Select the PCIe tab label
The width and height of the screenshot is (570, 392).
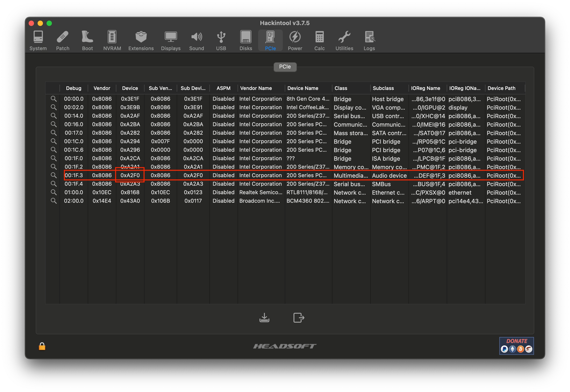tap(285, 67)
